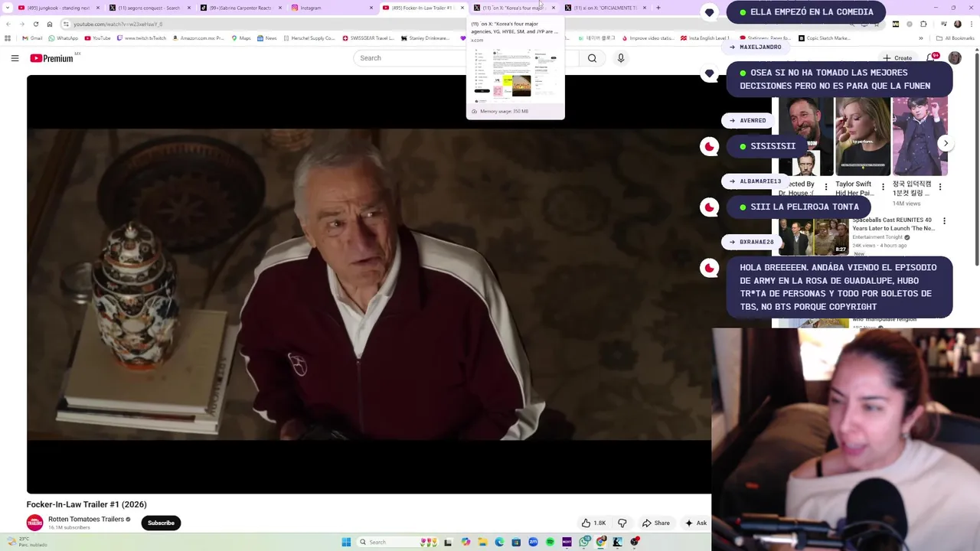Open YouTube account avatar menu
This screenshot has height=551, width=980.
[955, 58]
